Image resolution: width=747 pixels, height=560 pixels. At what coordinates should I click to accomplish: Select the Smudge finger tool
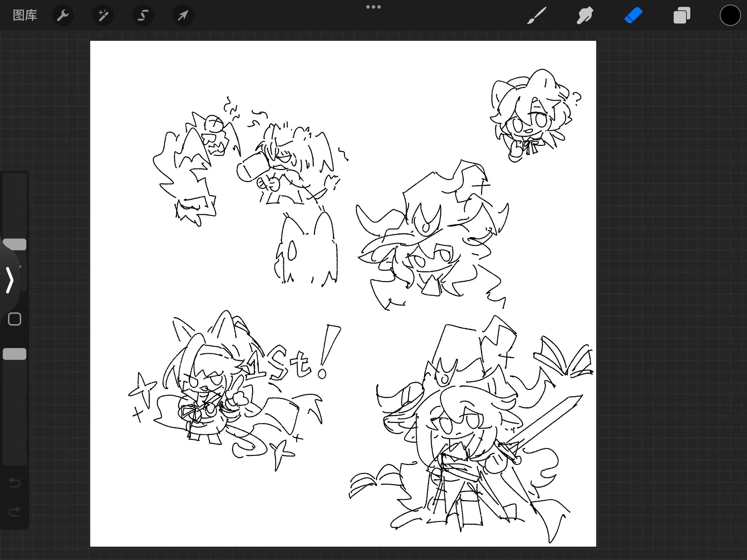[x=584, y=16]
